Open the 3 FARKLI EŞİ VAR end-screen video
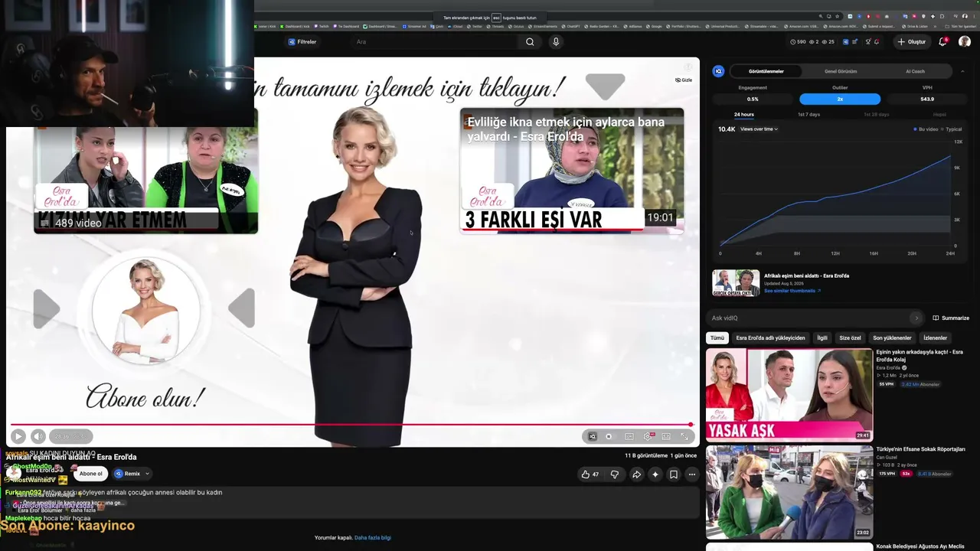This screenshot has width=980, height=551. [x=572, y=170]
